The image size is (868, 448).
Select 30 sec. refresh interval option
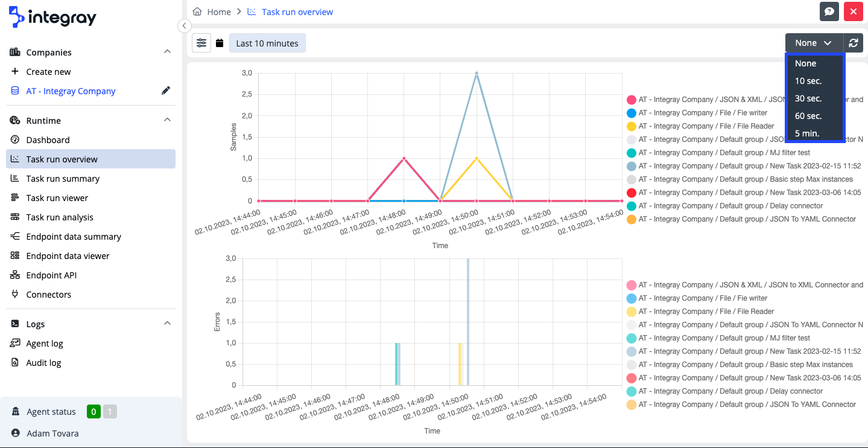pos(808,98)
